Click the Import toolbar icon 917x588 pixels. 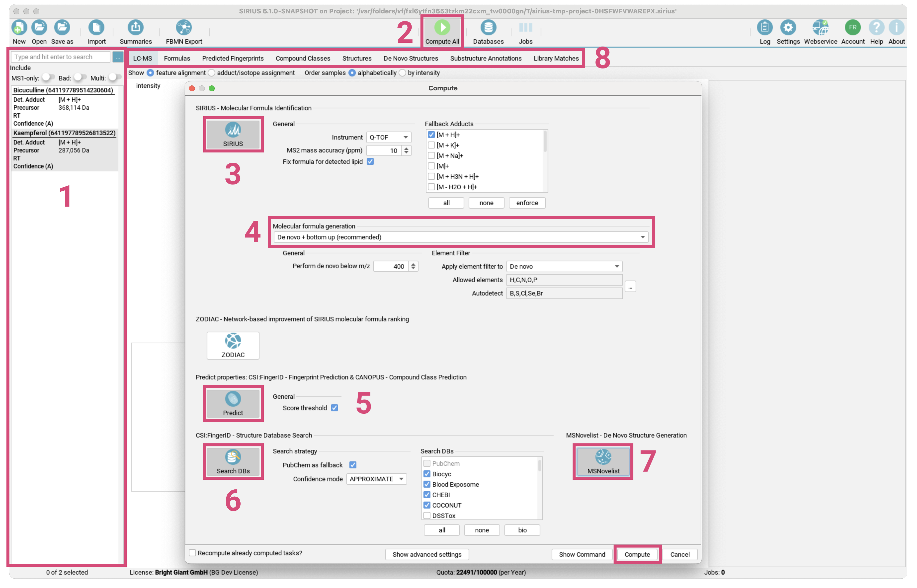pos(96,28)
